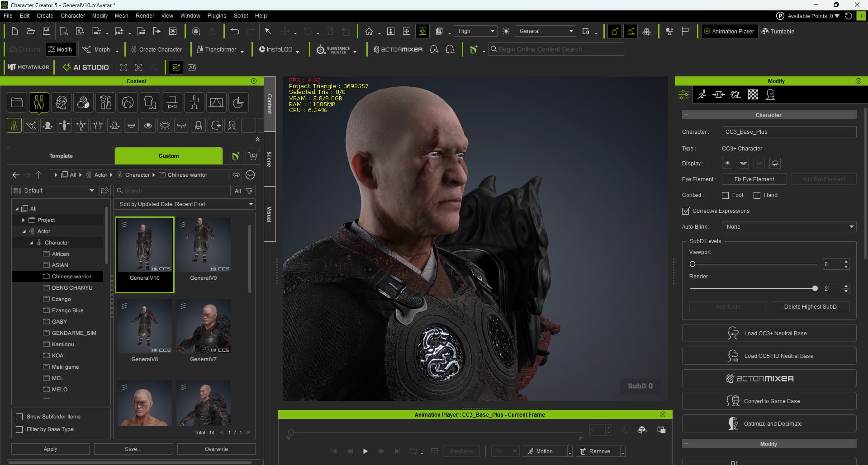Open the marketplace cart icon in Content
The height and width of the screenshot is (465, 868).
[253, 156]
